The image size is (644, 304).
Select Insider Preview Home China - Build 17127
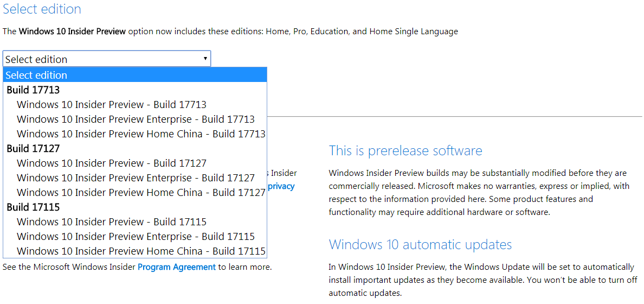pyautogui.click(x=135, y=193)
